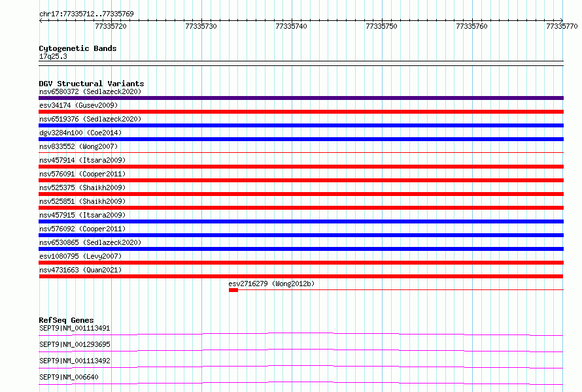Click transcript label SEPT9|NM_006640
This screenshot has height=392, width=582.
click(x=69, y=377)
